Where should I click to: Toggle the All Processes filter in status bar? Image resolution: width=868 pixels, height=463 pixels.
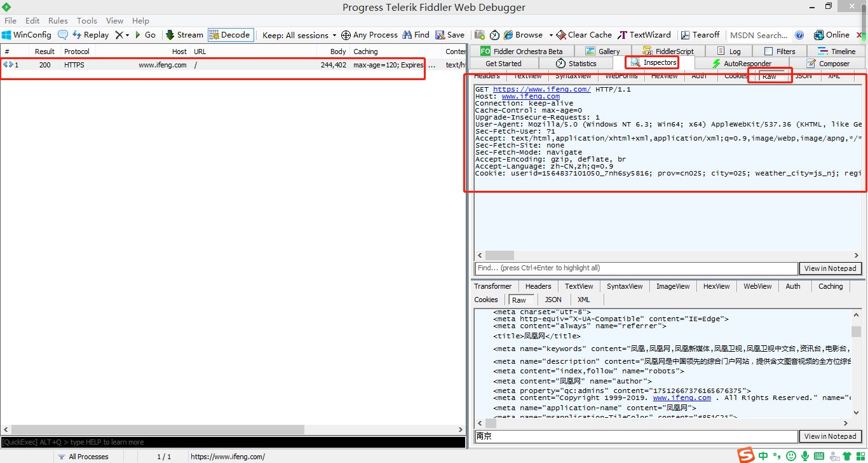coord(83,457)
